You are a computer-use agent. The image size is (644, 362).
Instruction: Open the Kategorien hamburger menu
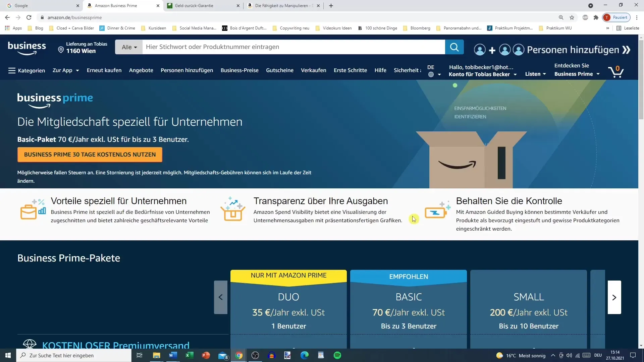pyautogui.click(x=26, y=70)
